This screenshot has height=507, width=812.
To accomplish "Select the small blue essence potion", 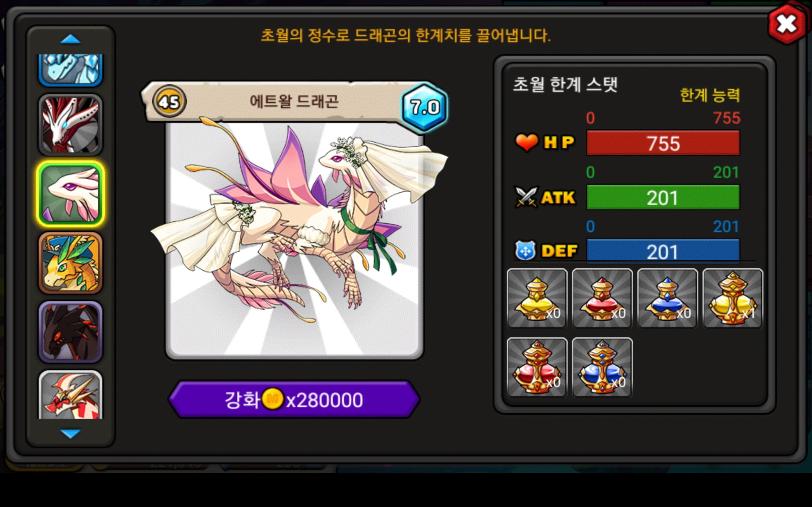I will tap(667, 298).
